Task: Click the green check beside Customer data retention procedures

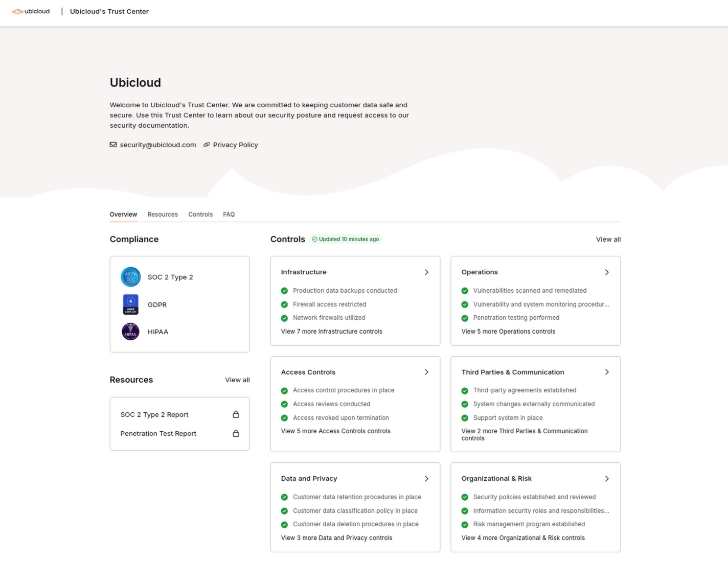Action: pyautogui.click(x=284, y=497)
